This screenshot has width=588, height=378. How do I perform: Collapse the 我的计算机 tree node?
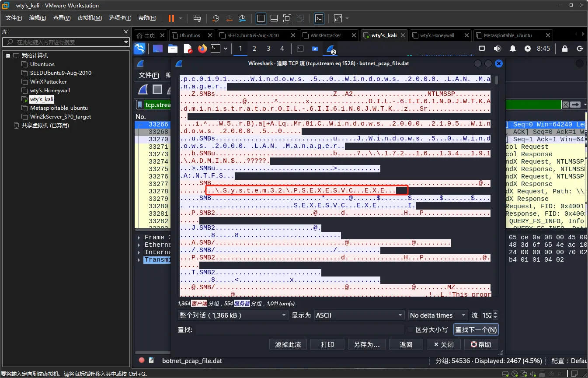[x=8, y=56]
